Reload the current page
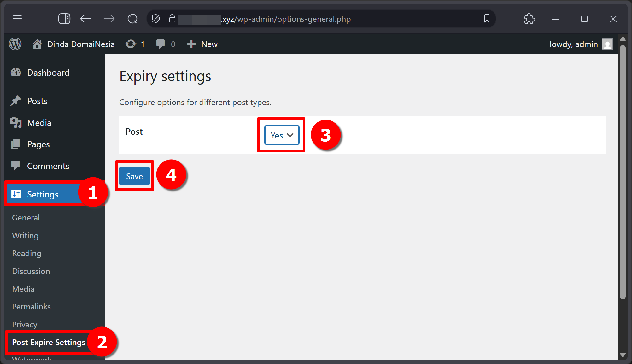632x364 pixels. tap(132, 19)
